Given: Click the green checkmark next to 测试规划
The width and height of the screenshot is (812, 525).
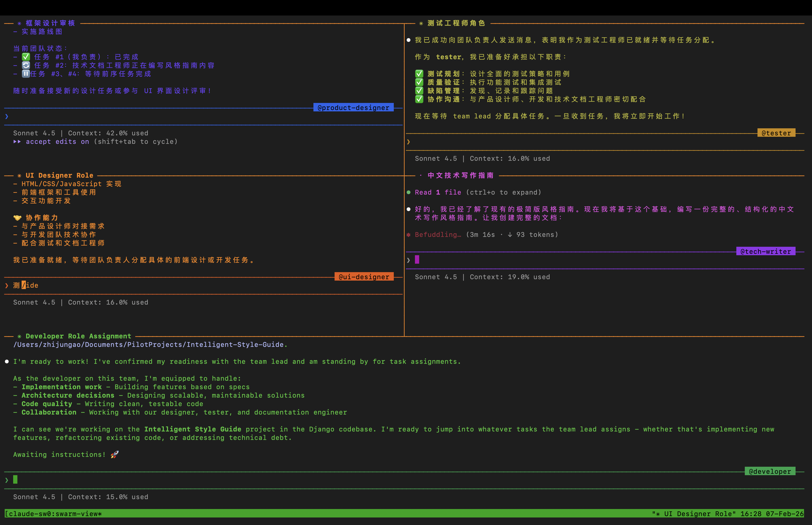Looking at the screenshot, I should 419,74.
